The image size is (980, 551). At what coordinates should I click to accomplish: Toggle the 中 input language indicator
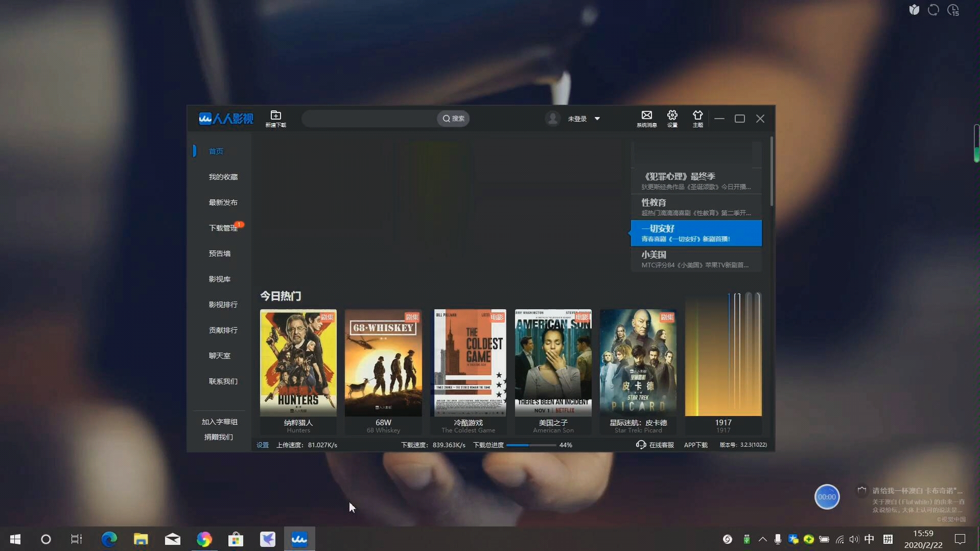click(x=869, y=539)
